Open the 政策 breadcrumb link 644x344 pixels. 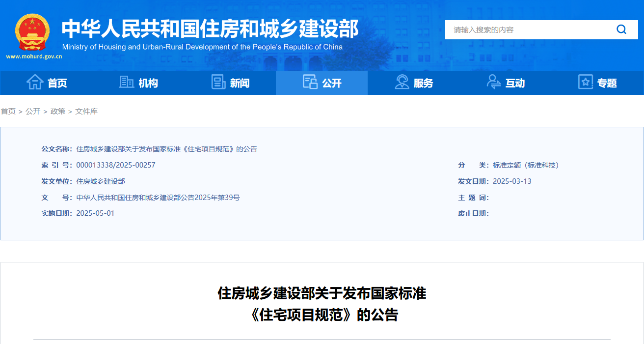click(57, 111)
